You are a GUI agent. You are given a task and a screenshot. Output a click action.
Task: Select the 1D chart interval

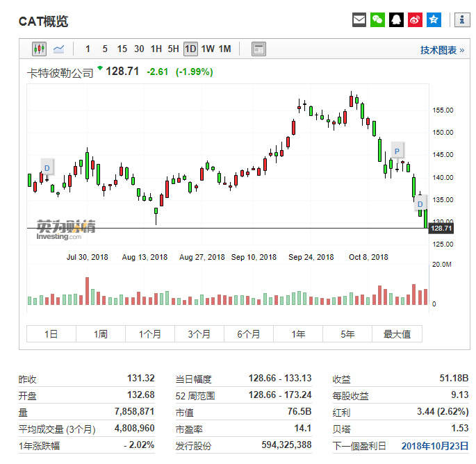pyautogui.click(x=190, y=49)
